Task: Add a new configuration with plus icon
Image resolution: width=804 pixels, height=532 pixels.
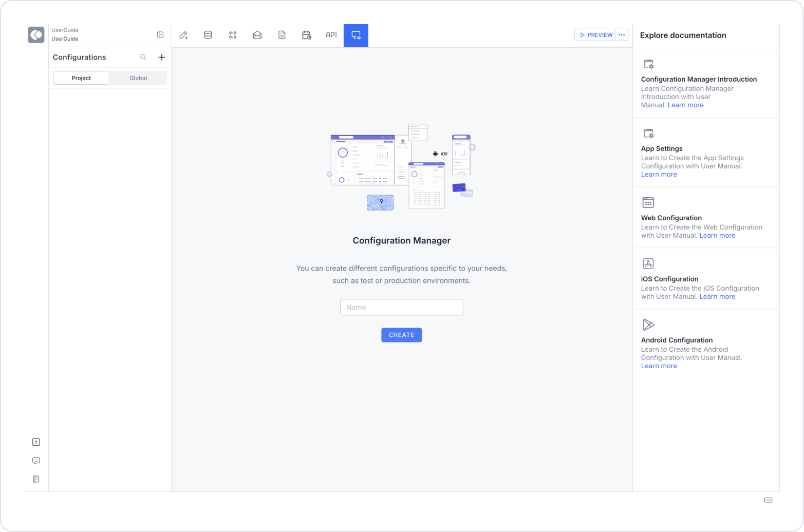Action: click(x=162, y=58)
